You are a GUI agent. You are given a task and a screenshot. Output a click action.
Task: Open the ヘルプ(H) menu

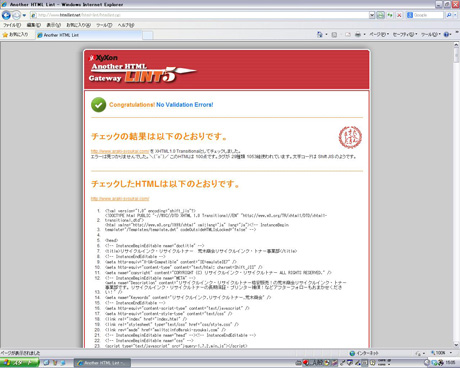pos(126,25)
